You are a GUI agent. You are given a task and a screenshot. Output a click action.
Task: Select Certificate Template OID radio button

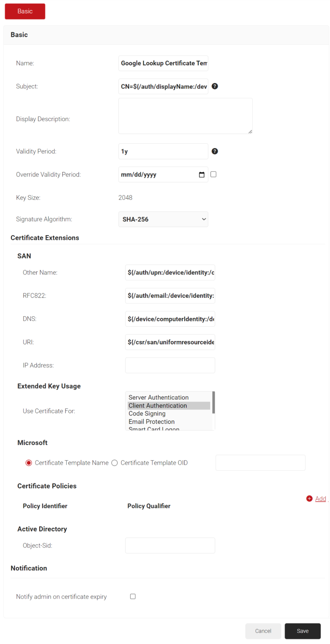[x=114, y=463]
